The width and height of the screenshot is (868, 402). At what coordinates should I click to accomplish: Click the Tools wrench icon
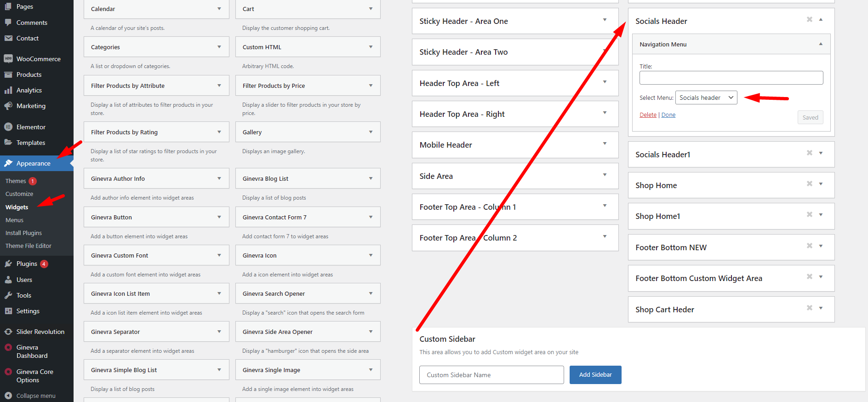tap(8, 295)
